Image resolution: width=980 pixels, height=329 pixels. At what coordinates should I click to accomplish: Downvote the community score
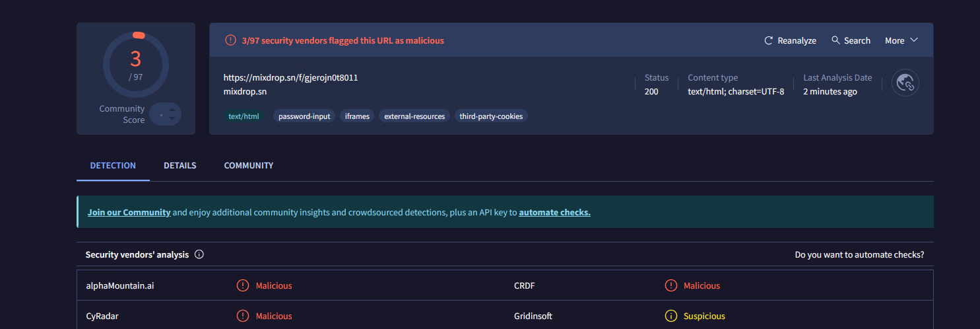pos(172,119)
